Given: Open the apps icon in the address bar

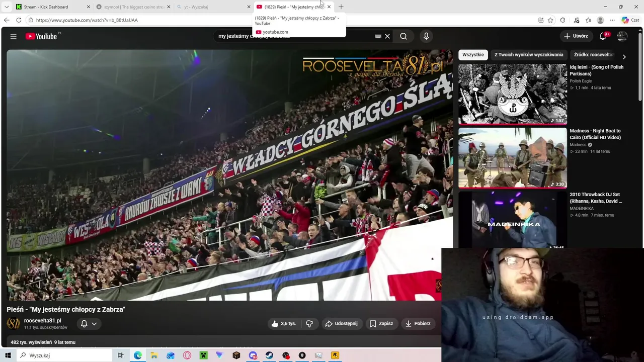Looking at the screenshot, I should pyautogui.click(x=541, y=20).
